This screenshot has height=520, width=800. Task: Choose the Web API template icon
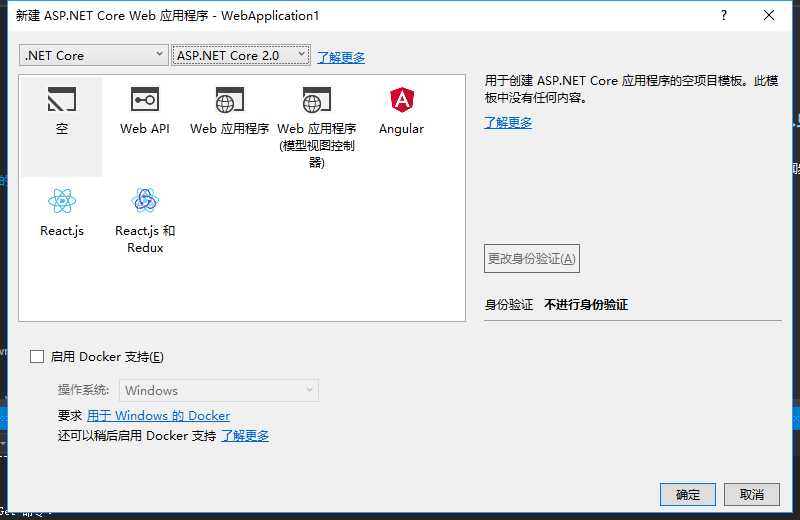145,99
